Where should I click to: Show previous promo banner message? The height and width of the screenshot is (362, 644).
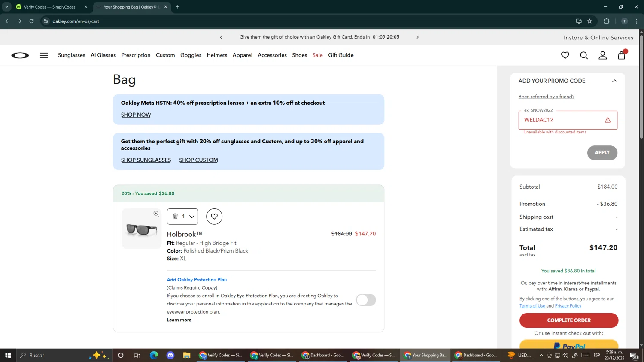point(221,37)
